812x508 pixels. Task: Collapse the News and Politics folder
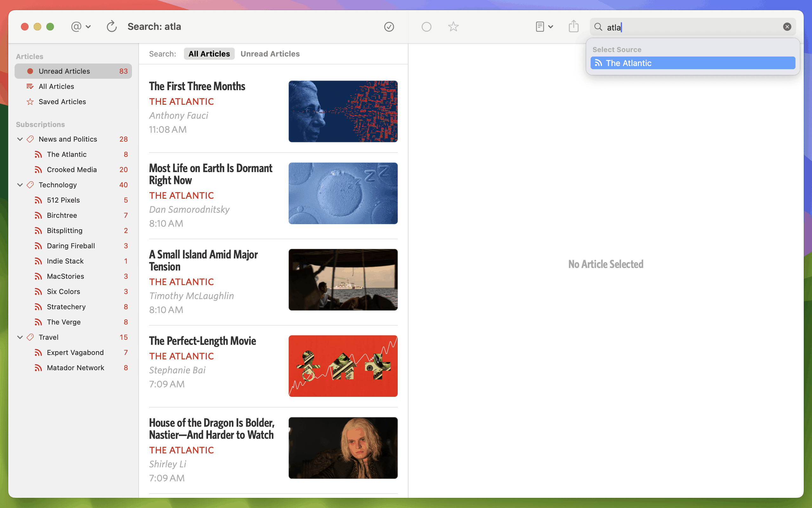(20, 139)
